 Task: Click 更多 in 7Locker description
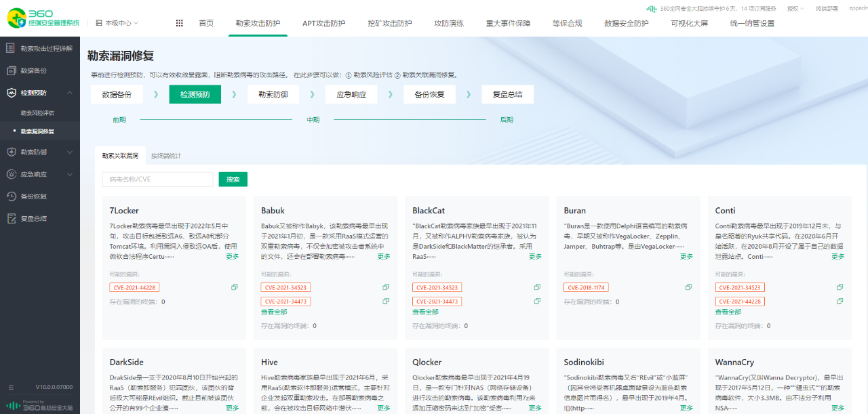click(x=233, y=257)
